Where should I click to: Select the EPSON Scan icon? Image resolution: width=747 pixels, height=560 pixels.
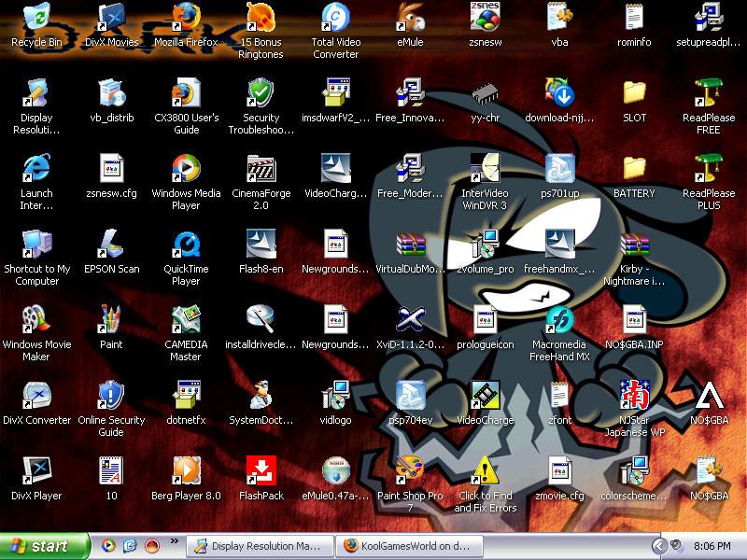pyautogui.click(x=111, y=244)
